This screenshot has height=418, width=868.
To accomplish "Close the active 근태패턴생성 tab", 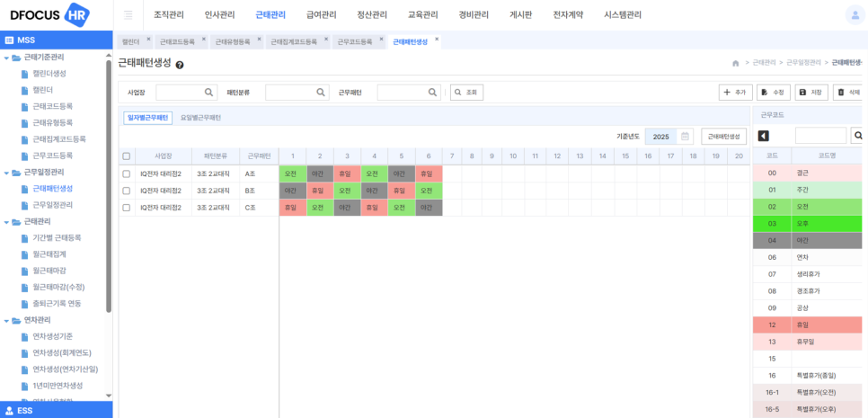I will click(x=437, y=39).
